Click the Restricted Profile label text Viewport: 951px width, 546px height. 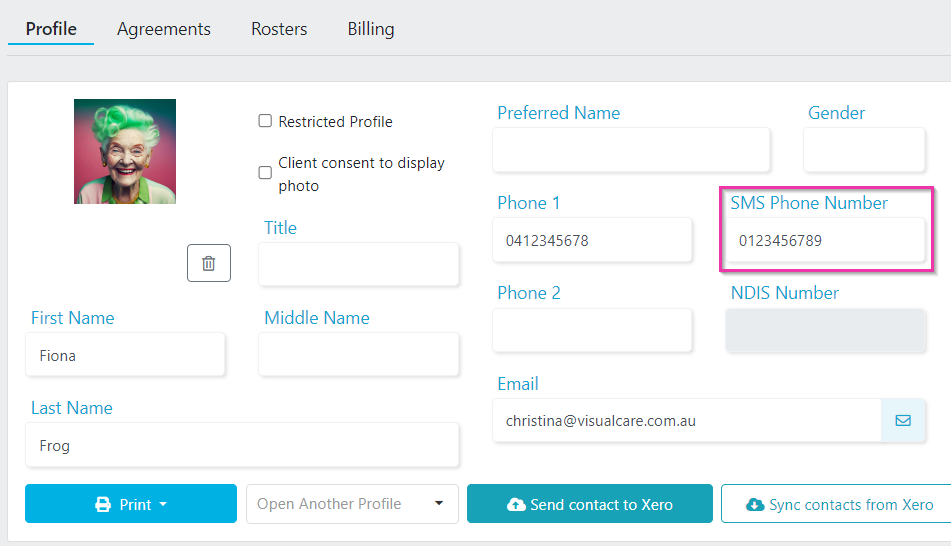coord(335,121)
